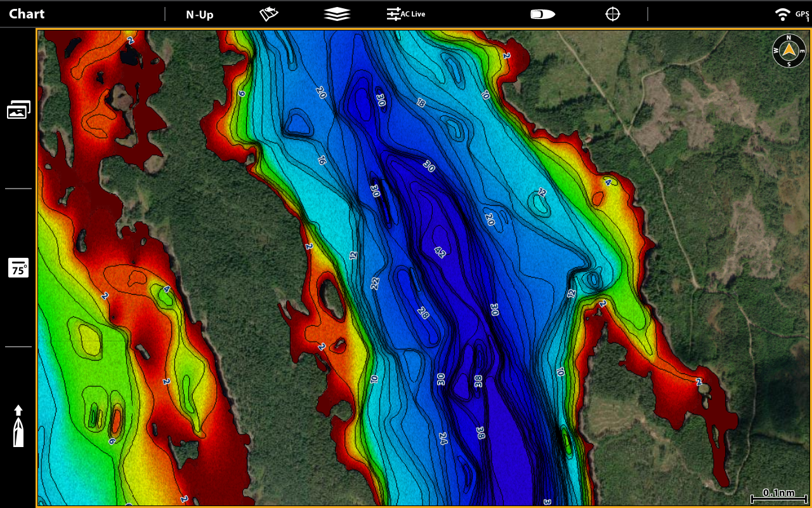This screenshot has height=508, width=812.
Task: Open the images gallery sidebar icon
Action: click(x=18, y=110)
